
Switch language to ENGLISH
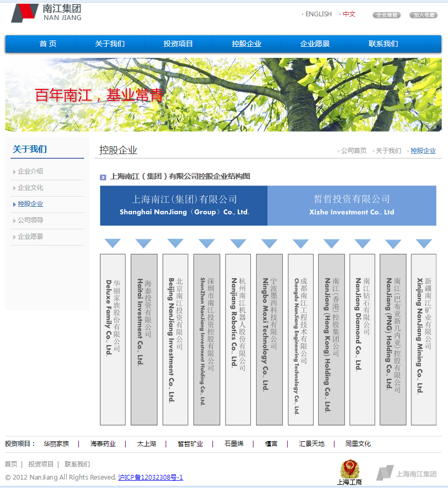click(318, 14)
